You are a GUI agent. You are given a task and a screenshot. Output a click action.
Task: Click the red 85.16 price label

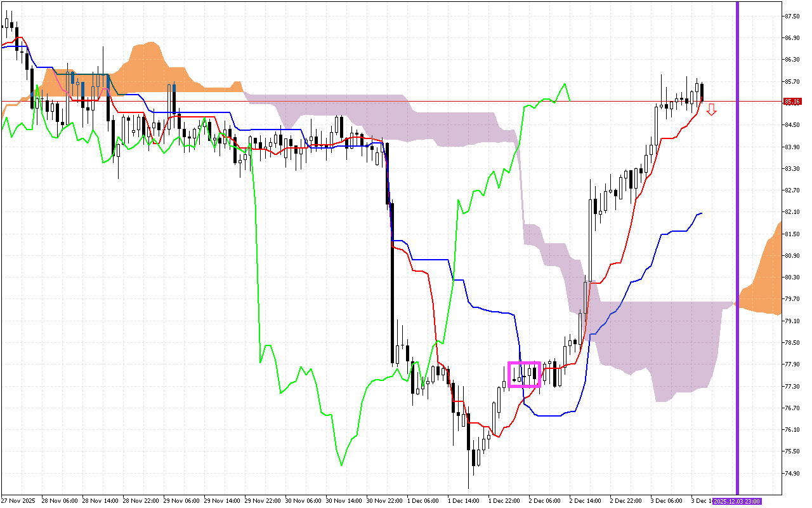pos(792,102)
